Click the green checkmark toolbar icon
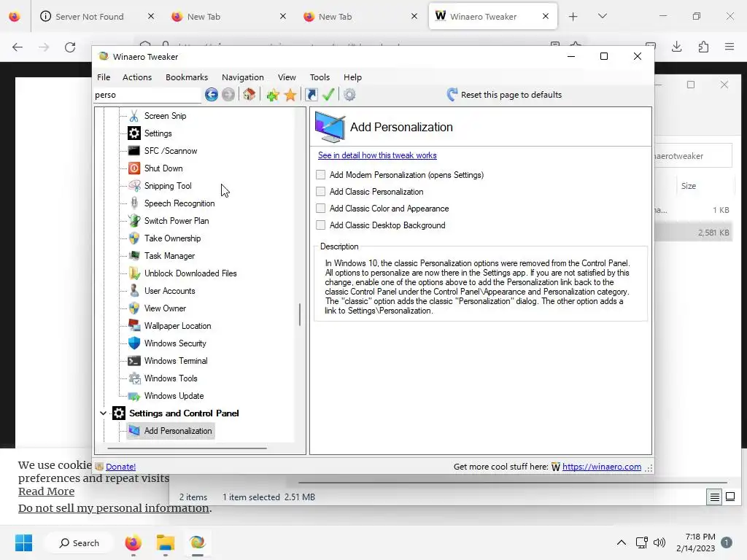The height and width of the screenshot is (560, 747). click(328, 94)
